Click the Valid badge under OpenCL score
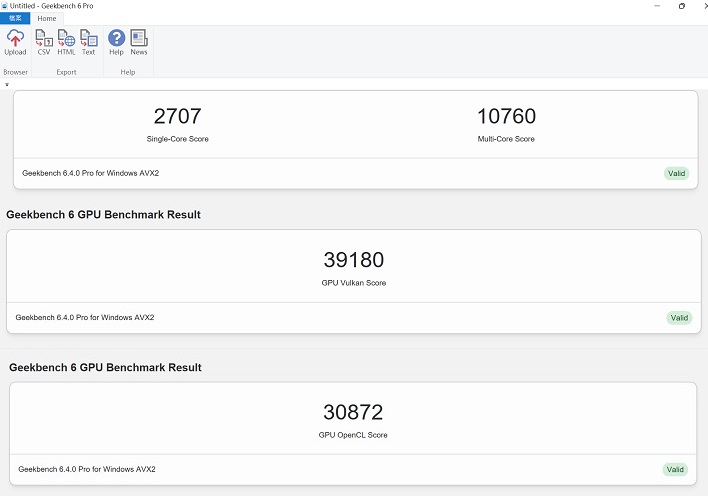Viewport: 708px width, 496px height. [675, 470]
